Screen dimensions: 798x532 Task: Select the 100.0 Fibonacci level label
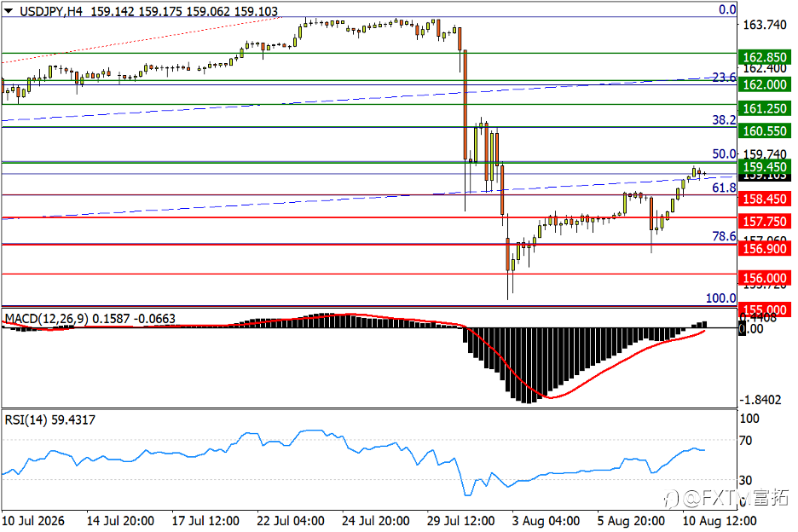coord(720,298)
